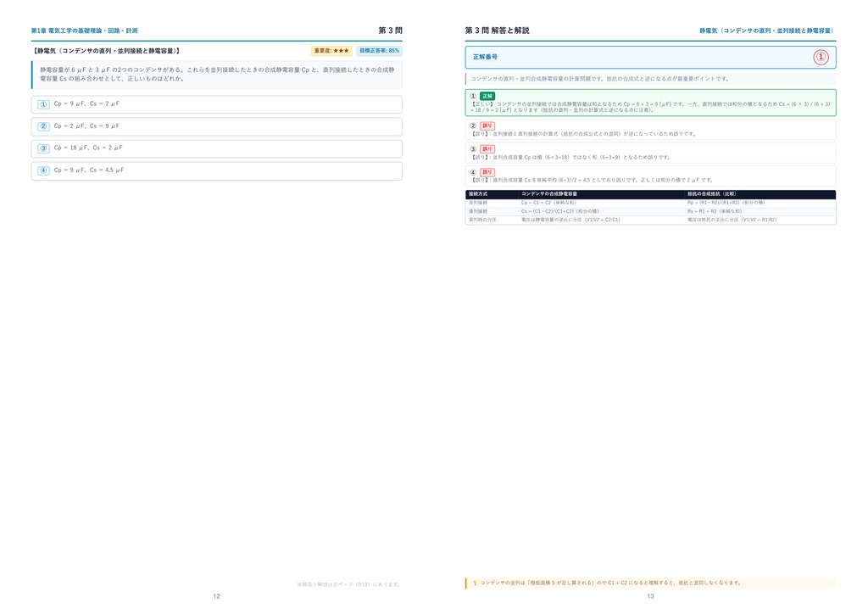Click the question text starting 静電容量が 6 μF
Image resolution: width=868 pixels, height=614 pixels.
(217, 74)
